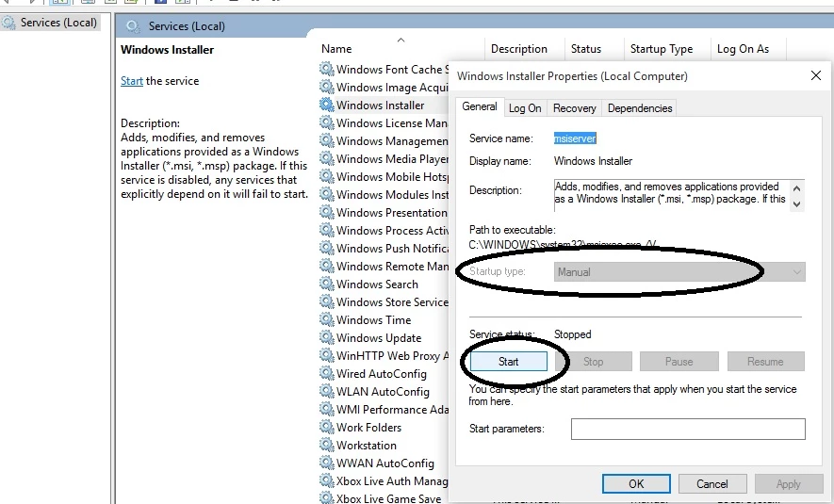Click the Start the service link
This screenshot has width=834, height=504.
coord(131,81)
